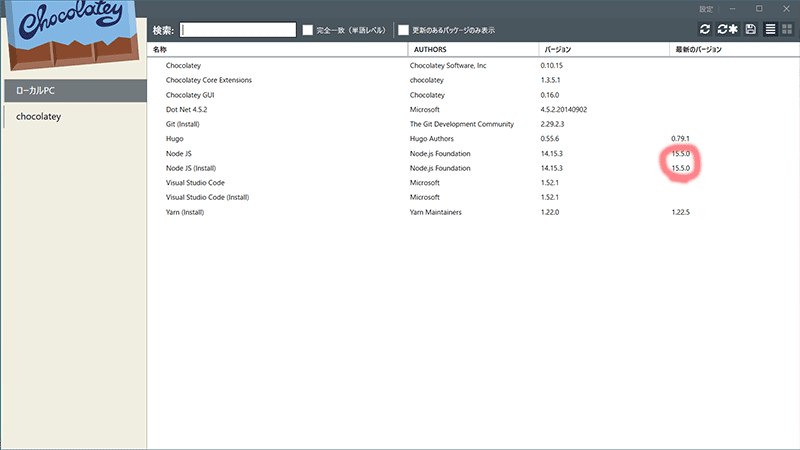The width and height of the screenshot is (800, 450).
Task: Enable the 完全一致 exact match checkbox
Action: click(308, 30)
